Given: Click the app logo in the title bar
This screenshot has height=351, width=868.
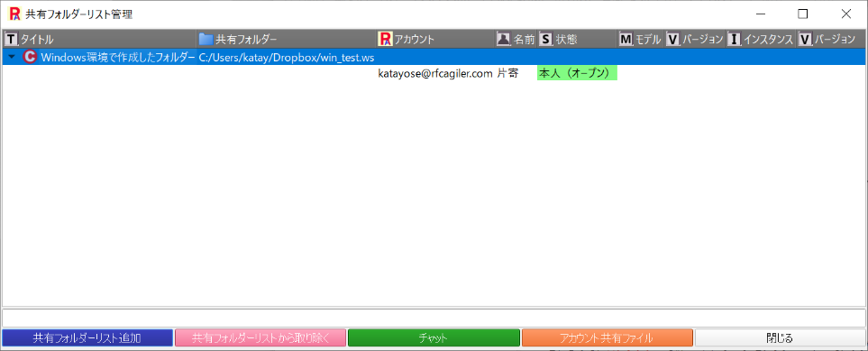Looking at the screenshot, I should click(x=15, y=14).
